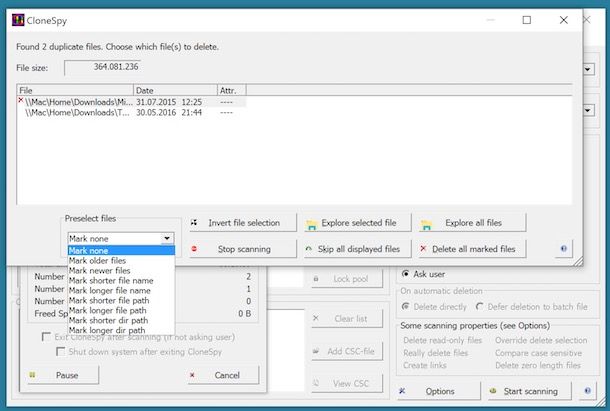Click the Attr. column header
This screenshot has width=610, height=411.
tap(231, 90)
